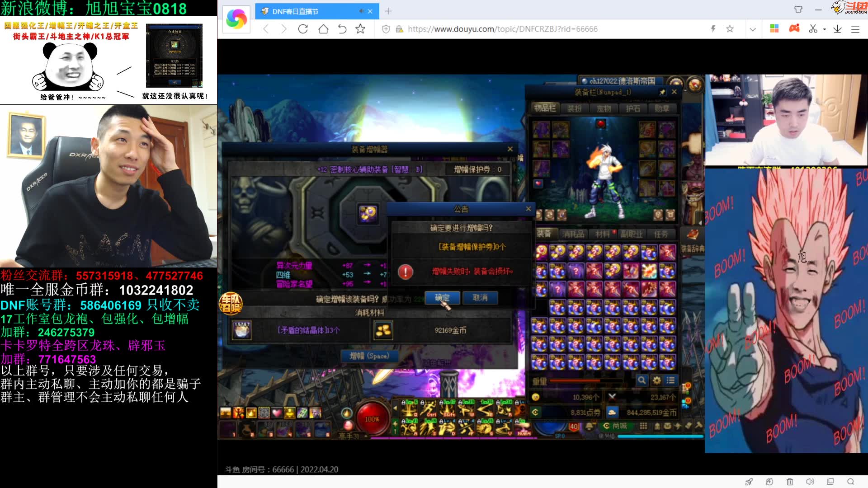868x488 pixels.
Task: Select the 装扮 tab
Action: tap(574, 108)
